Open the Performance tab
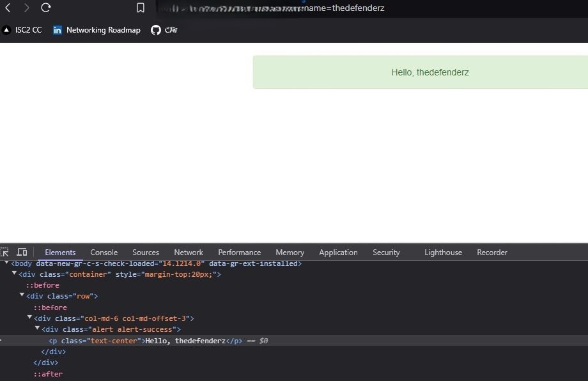 [x=239, y=253]
